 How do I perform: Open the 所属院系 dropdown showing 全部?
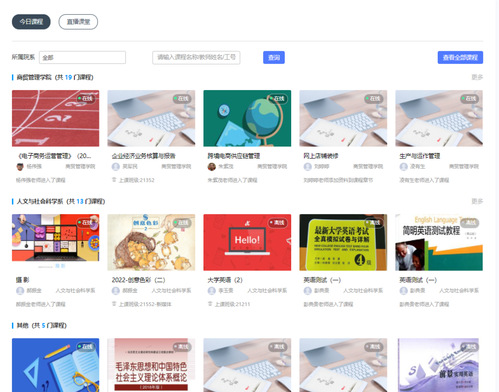click(x=82, y=57)
